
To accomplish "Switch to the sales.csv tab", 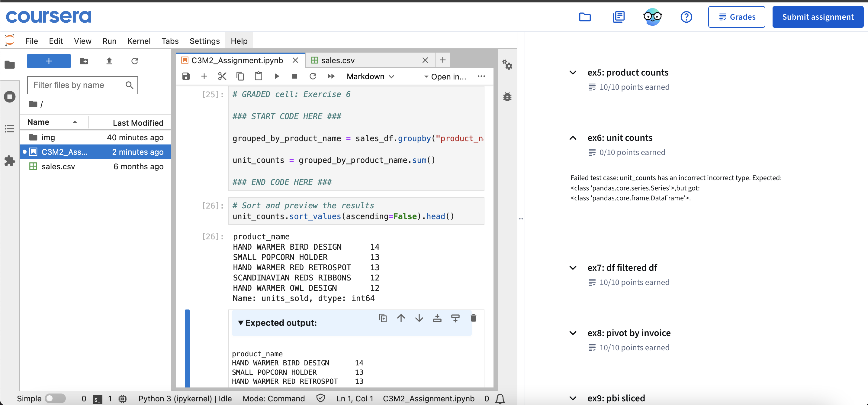I will (338, 60).
